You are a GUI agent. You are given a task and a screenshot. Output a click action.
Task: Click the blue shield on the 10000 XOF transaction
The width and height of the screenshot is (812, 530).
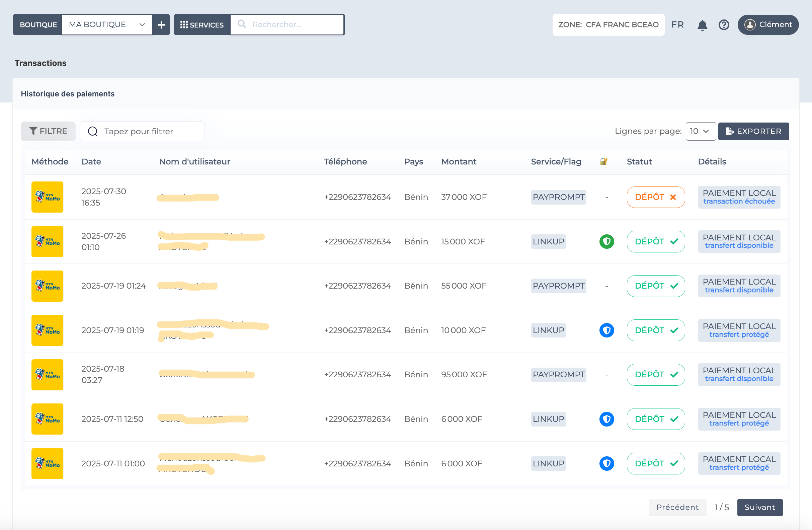[x=606, y=330]
